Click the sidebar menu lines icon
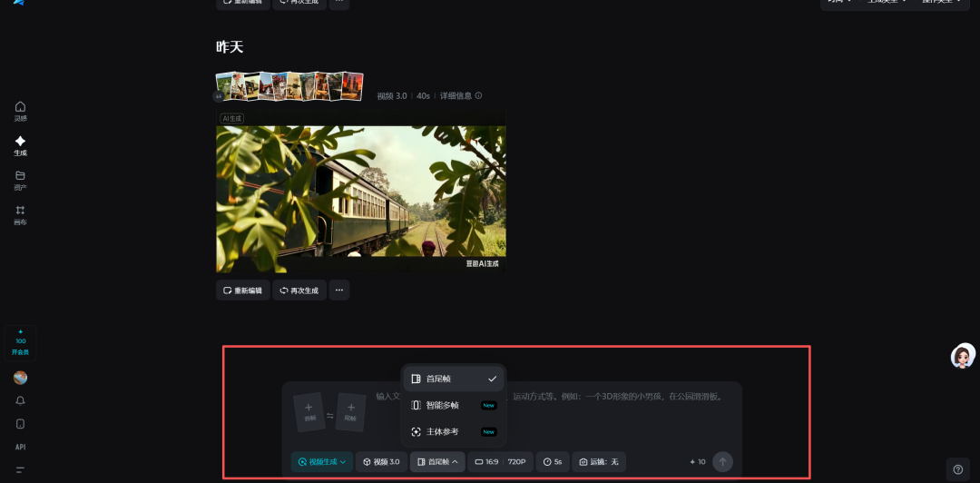 21,469
